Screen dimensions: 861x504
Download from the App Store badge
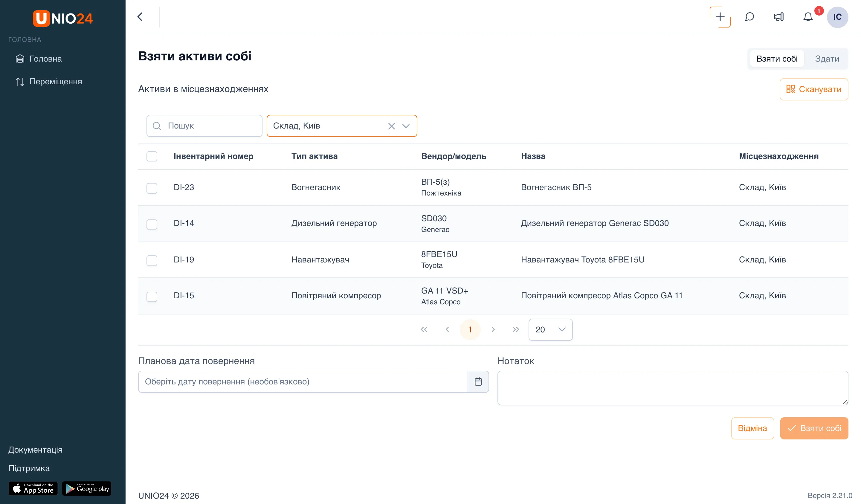[33, 488]
